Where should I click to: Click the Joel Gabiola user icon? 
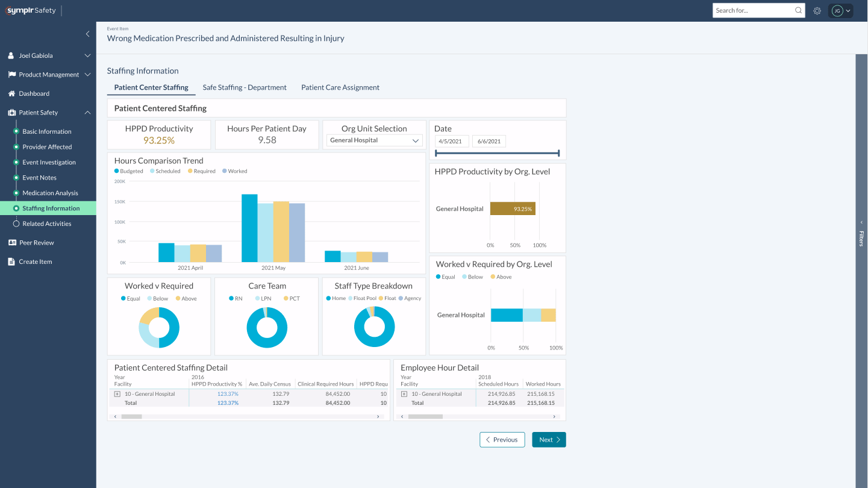pos(10,55)
